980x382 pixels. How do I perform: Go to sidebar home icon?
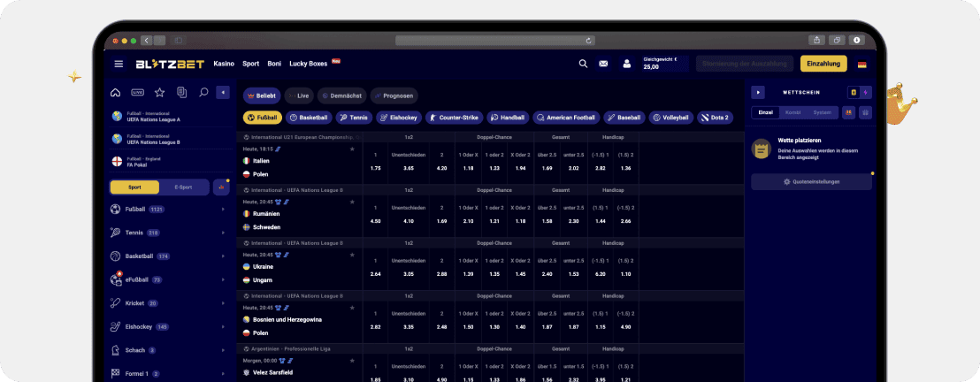(x=115, y=93)
